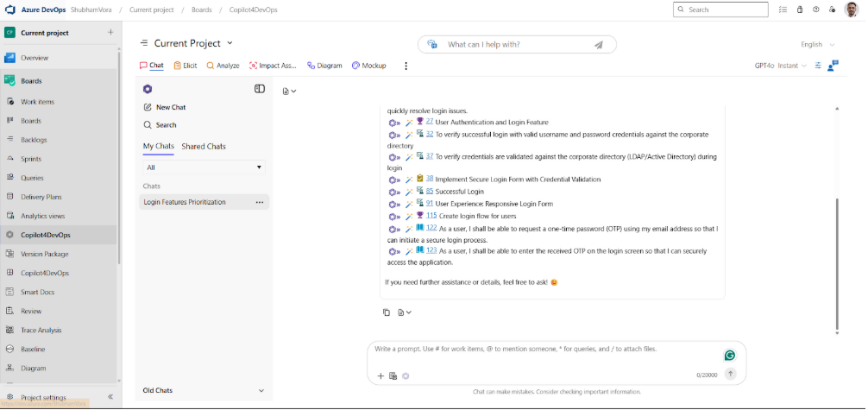Collapse the left navigation using double chevron
This screenshot has height=410, width=868.
[110, 397]
